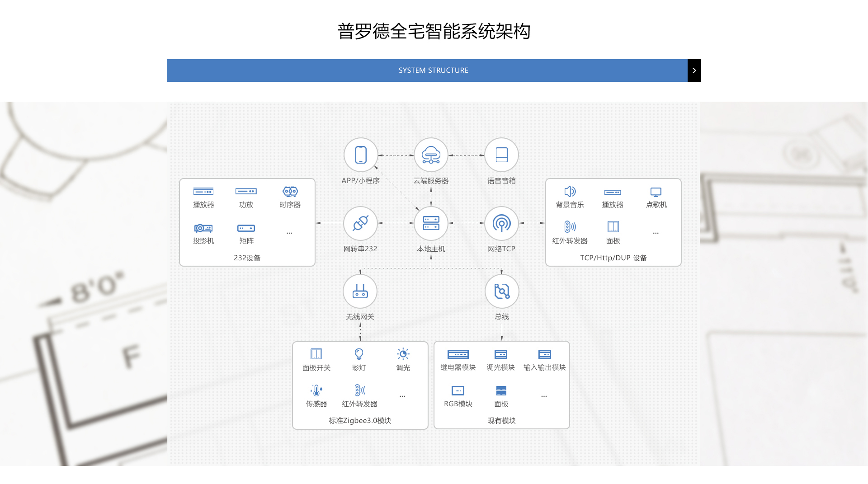This screenshot has width=868, height=484.
Task: Select the 输入输出模块 icon
Action: click(x=545, y=354)
